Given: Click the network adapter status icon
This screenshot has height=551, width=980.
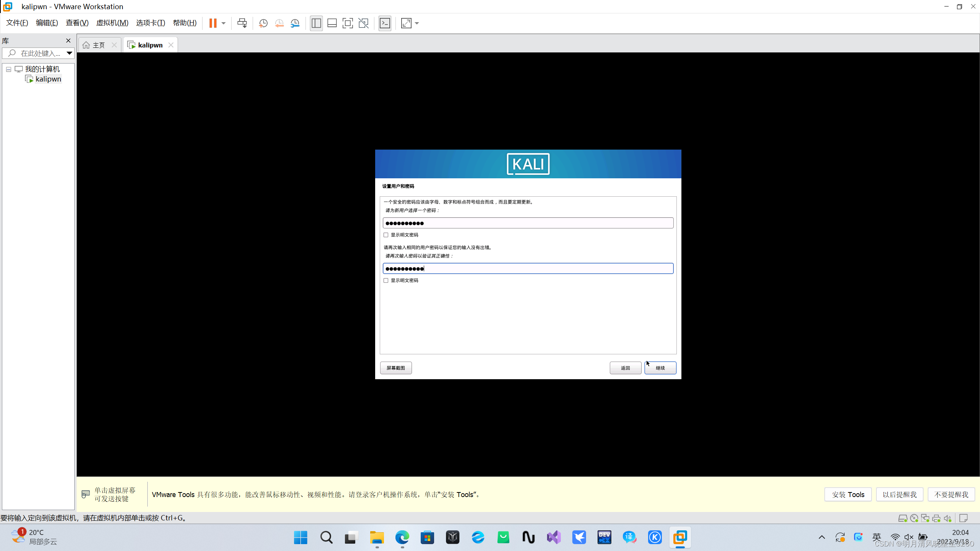Looking at the screenshot, I should [925, 518].
